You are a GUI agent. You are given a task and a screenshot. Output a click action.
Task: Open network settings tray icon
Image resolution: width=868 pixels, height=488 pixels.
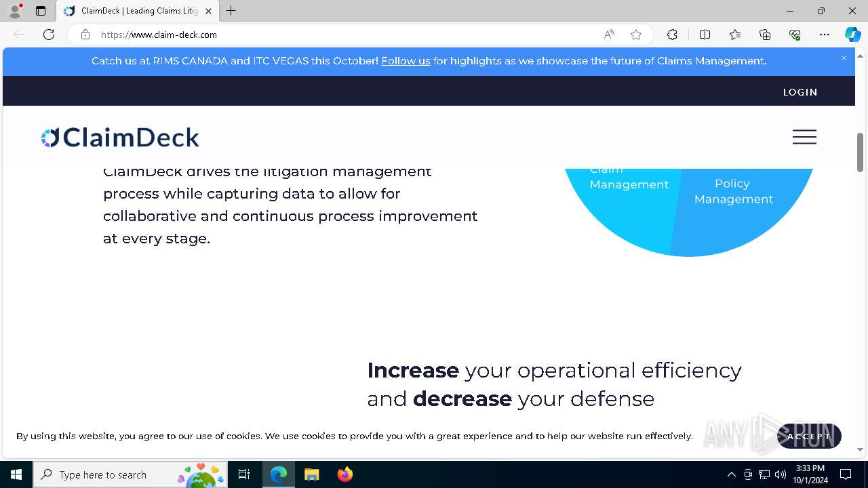[x=764, y=474]
